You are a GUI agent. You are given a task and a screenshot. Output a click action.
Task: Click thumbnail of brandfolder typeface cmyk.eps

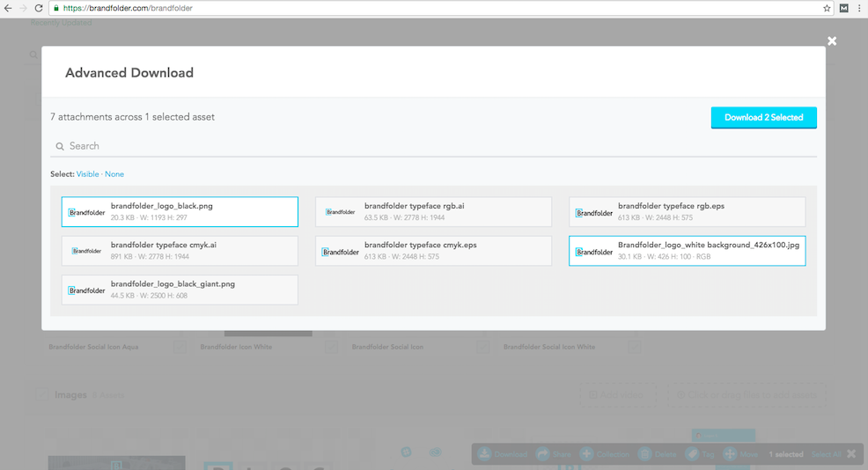pos(341,252)
